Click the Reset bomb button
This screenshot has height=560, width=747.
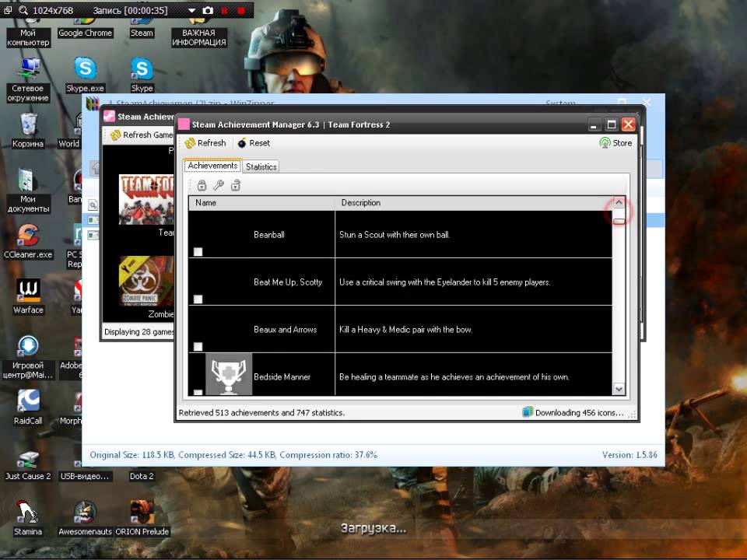(x=254, y=143)
